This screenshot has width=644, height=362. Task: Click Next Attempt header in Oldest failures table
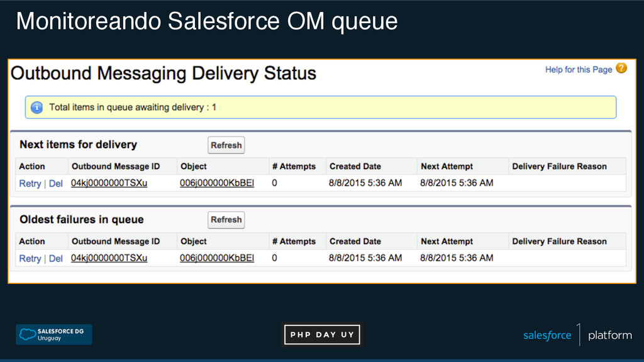(447, 241)
